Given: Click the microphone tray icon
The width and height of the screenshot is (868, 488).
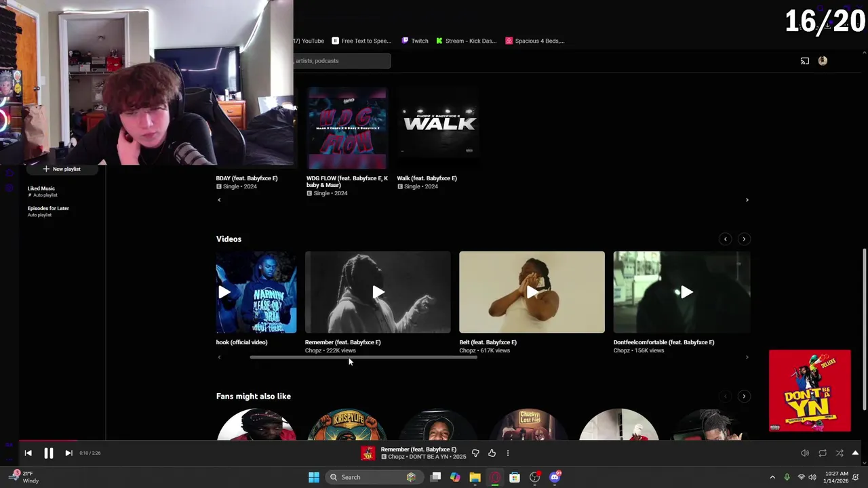Looking at the screenshot, I should [787, 477].
